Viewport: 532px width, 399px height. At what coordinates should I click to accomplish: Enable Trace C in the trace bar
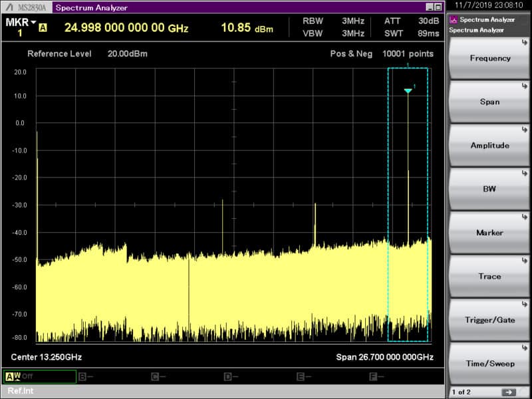[x=154, y=376]
